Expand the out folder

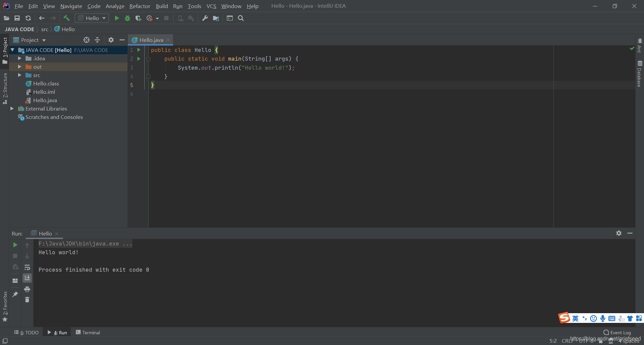pyautogui.click(x=20, y=67)
